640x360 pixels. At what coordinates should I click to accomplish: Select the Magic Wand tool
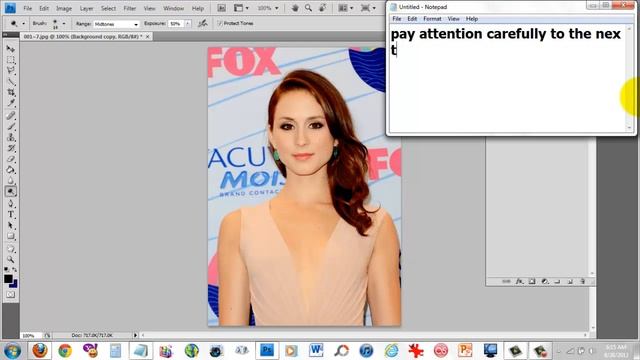click(x=11, y=82)
